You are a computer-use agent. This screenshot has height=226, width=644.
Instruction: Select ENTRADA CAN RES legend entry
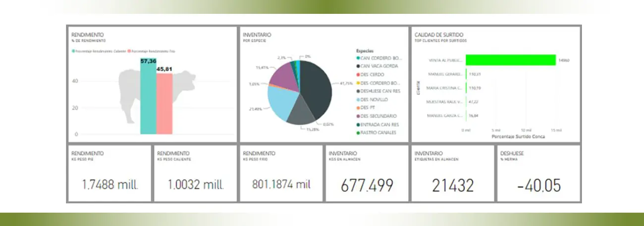(x=379, y=124)
